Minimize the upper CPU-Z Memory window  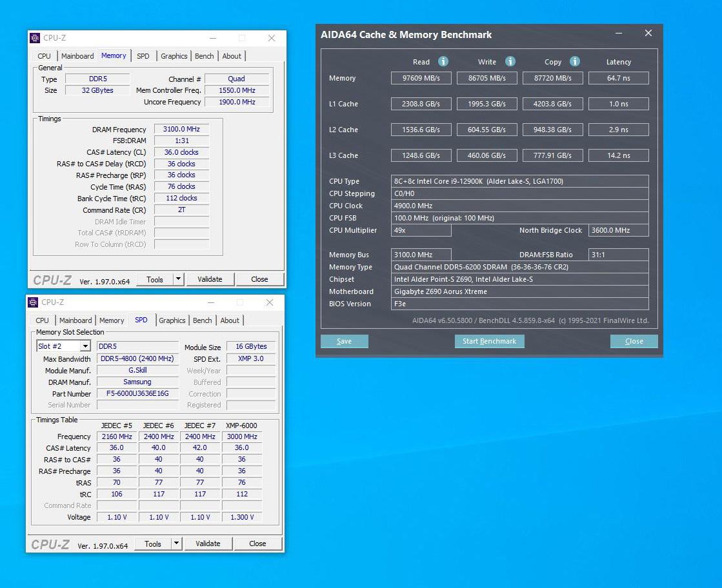213,38
